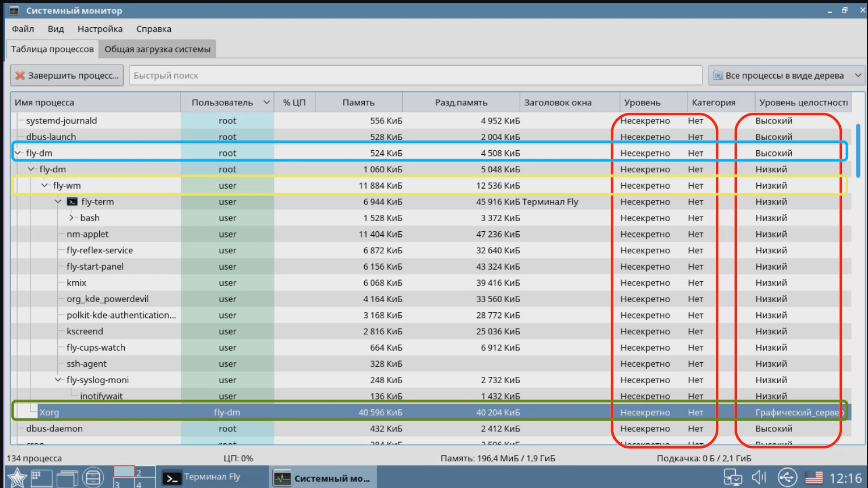The width and height of the screenshot is (868, 488).
Task: Click the clock showing 12:16
Action: click(845, 478)
